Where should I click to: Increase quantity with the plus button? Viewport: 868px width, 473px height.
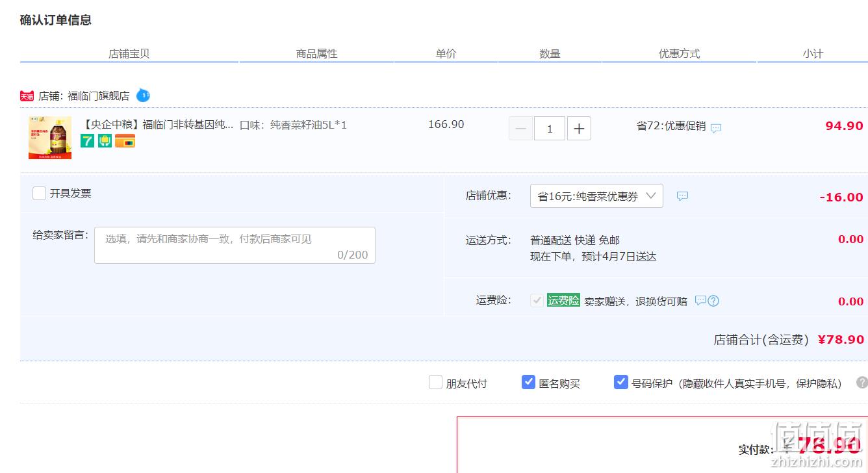click(x=579, y=129)
